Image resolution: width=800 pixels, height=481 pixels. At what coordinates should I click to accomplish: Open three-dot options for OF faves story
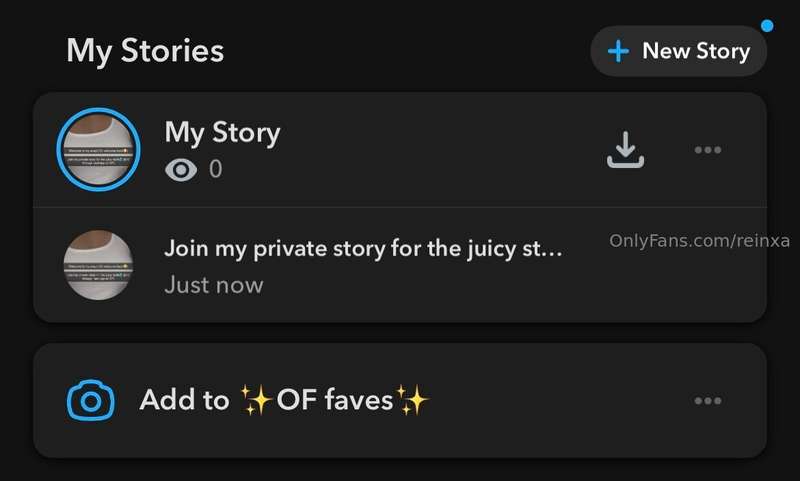[x=708, y=400]
